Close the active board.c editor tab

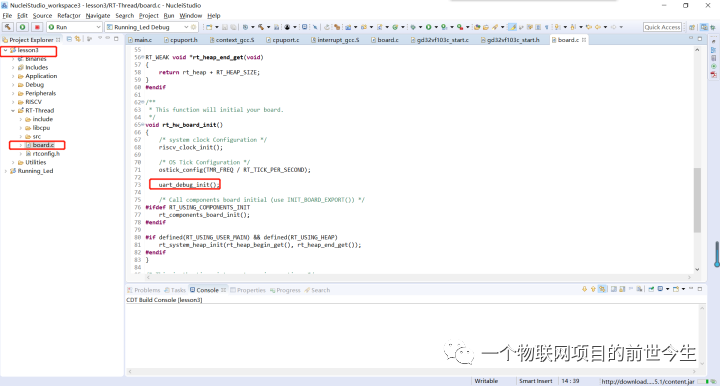pos(584,40)
